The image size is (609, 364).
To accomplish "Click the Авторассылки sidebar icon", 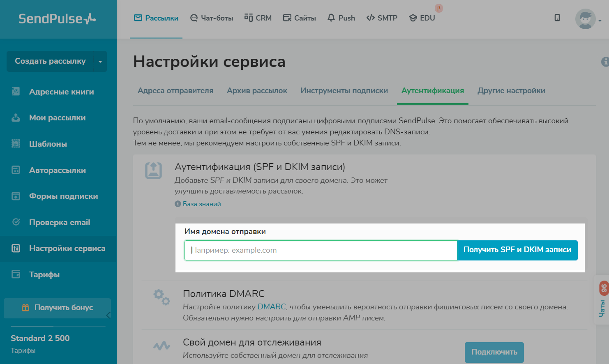I will (16, 170).
